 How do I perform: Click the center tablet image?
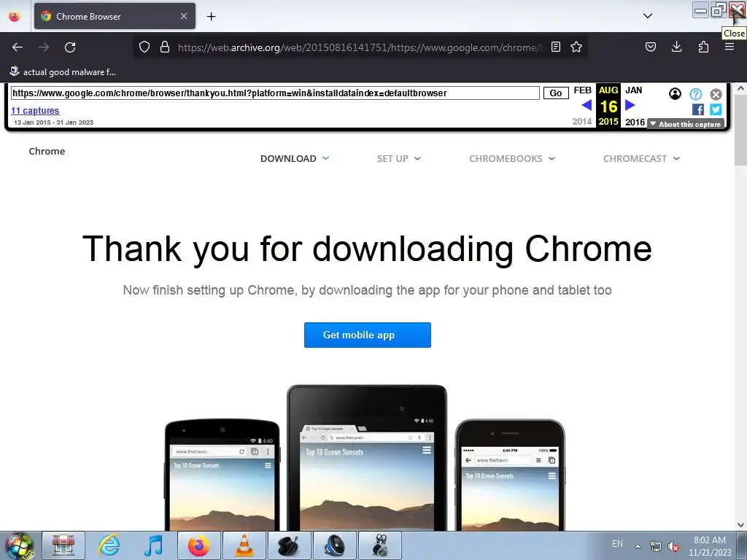click(x=367, y=458)
